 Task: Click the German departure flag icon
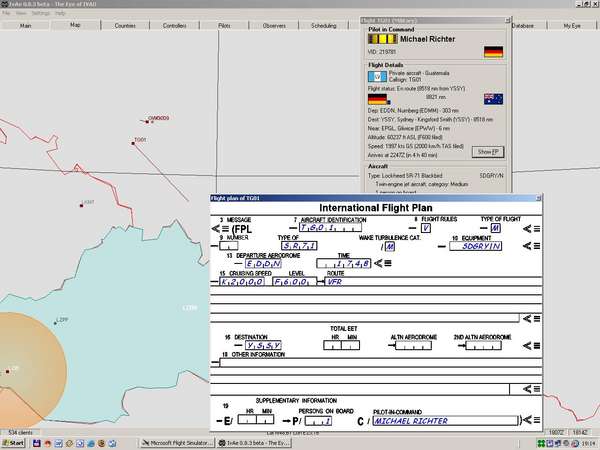coord(378,98)
